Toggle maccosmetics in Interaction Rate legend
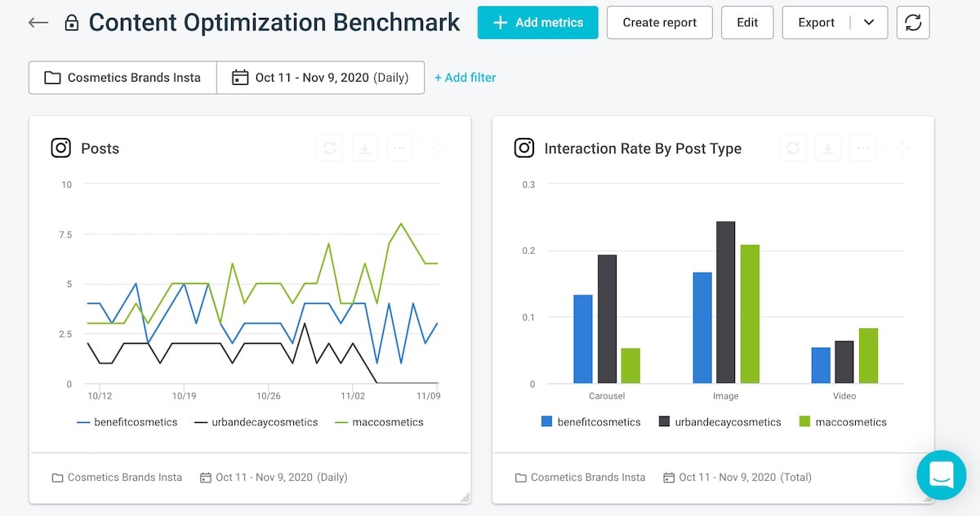 tap(842, 422)
